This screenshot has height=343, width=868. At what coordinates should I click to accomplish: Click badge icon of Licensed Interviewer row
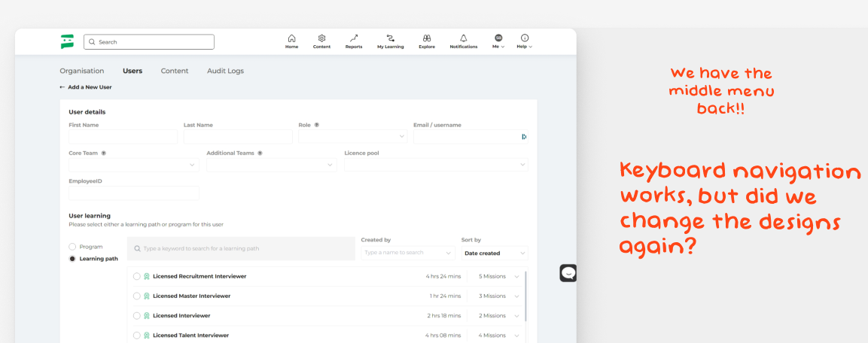point(147,316)
